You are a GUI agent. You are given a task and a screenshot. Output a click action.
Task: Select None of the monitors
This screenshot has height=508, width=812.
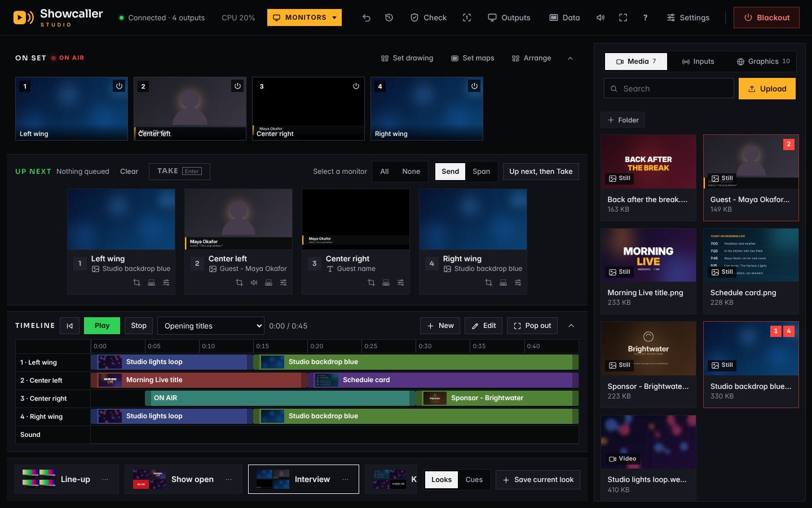pyautogui.click(x=411, y=172)
